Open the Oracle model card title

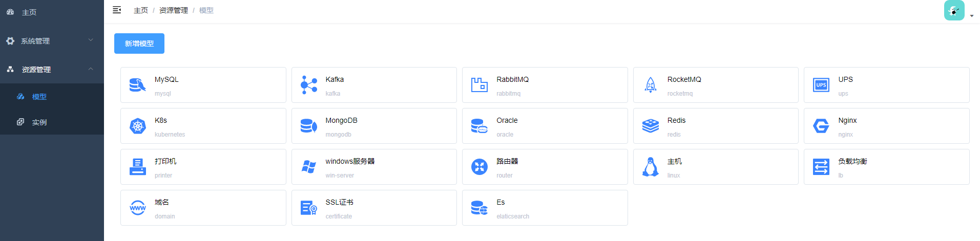click(x=507, y=120)
